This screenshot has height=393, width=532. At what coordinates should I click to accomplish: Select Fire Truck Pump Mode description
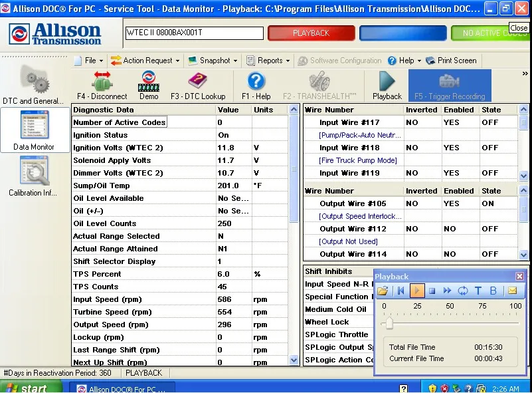point(357,160)
